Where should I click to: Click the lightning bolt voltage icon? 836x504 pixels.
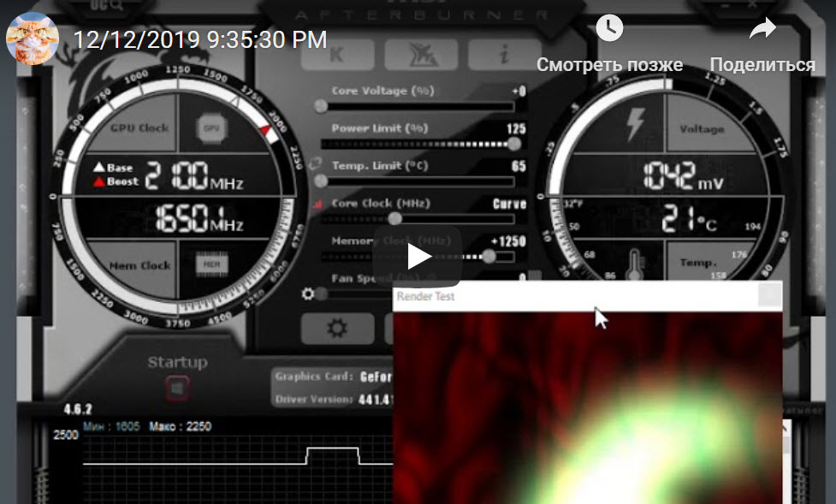[x=634, y=124]
